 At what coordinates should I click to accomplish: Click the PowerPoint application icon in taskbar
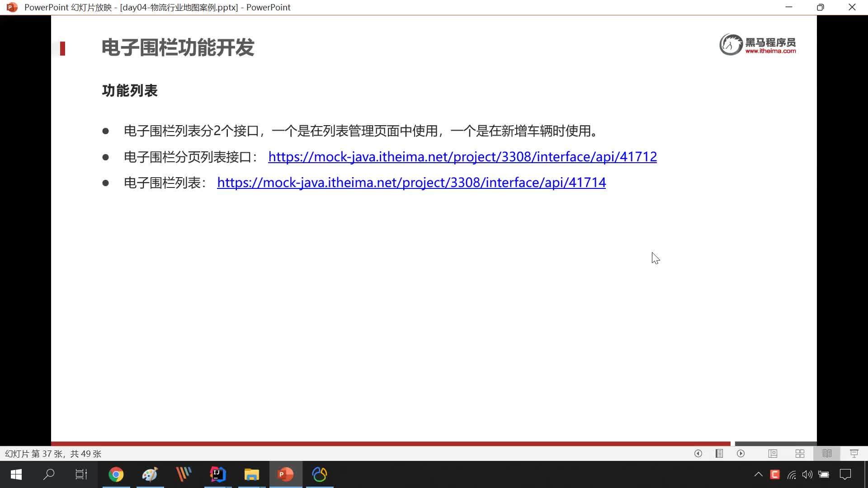click(286, 474)
